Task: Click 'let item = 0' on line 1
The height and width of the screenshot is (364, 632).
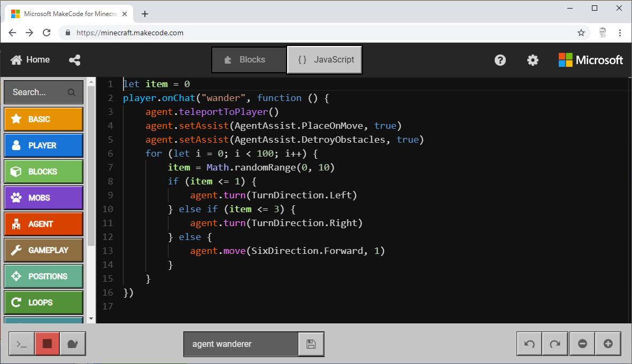Action: point(156,84)
